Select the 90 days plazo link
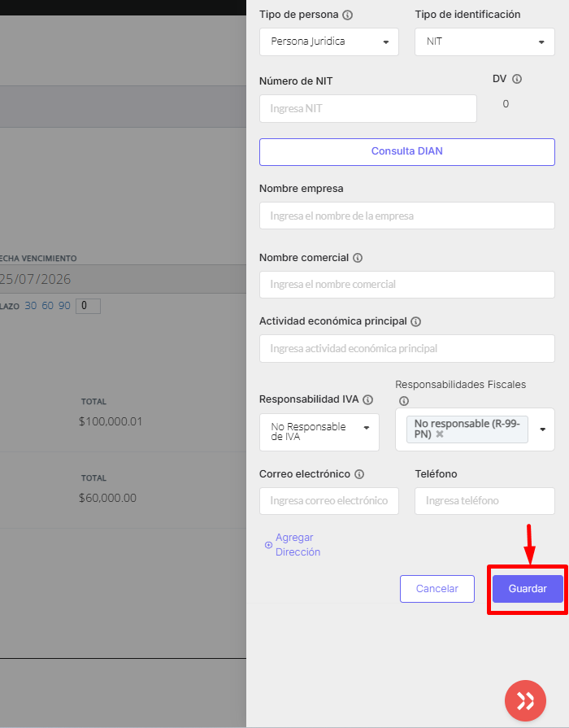Screen dimensions: 569x728 click(x=64, y=306)
